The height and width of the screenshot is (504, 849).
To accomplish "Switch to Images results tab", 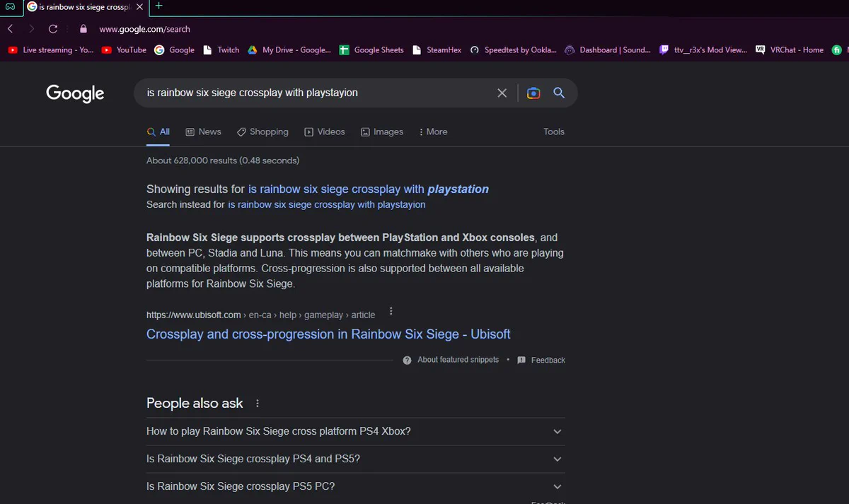I will click(382, 131).
